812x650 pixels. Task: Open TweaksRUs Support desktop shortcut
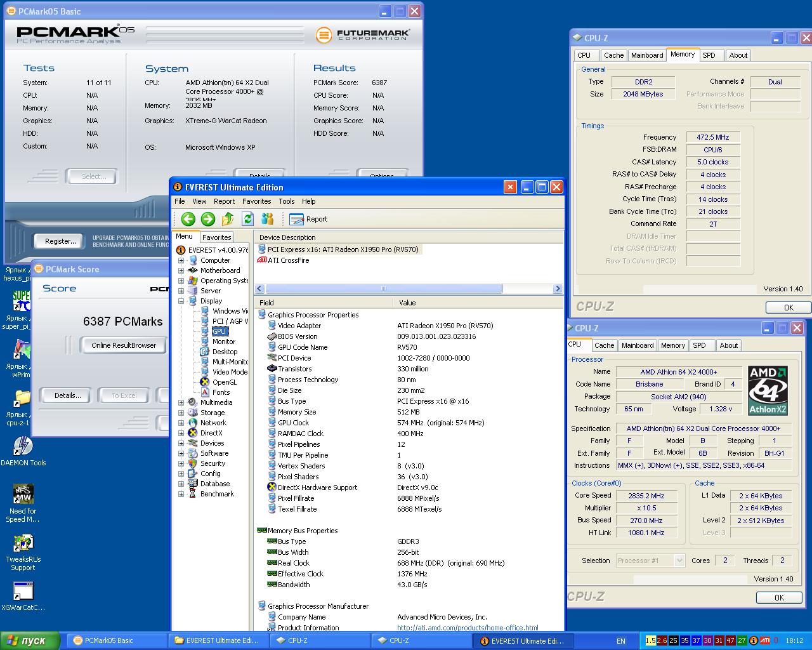tap(23, 552)
